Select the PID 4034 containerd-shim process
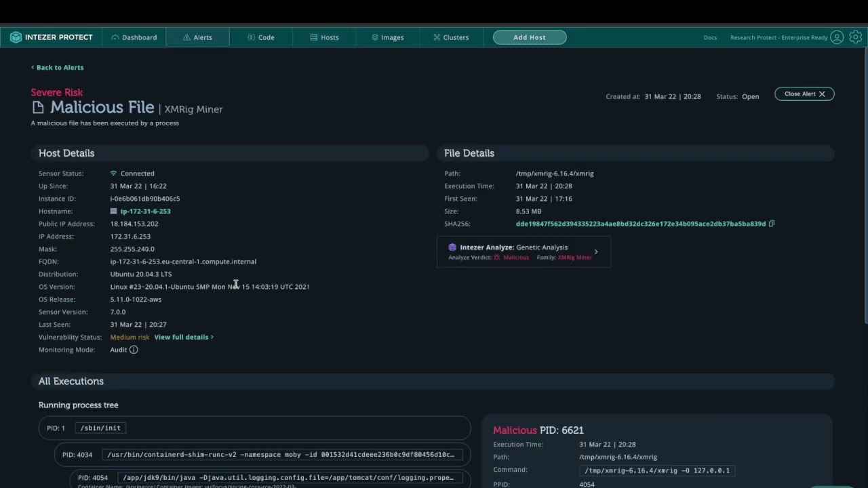 [262, 454]
